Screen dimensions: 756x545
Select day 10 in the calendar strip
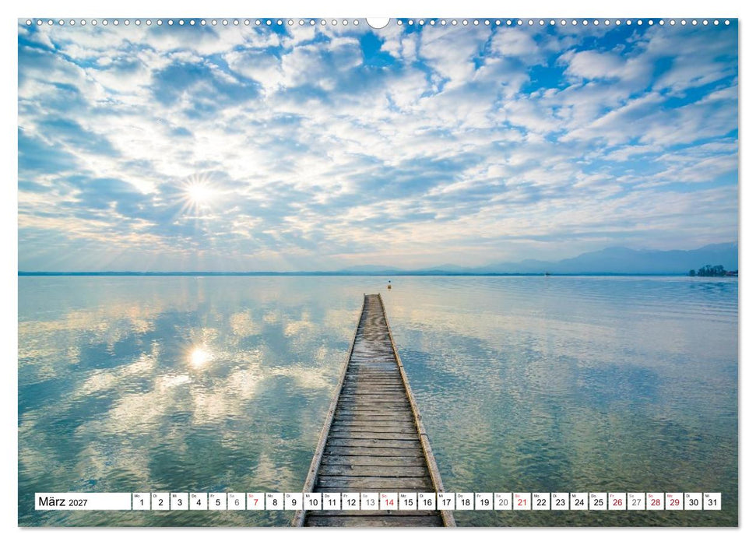pos(312,501)
